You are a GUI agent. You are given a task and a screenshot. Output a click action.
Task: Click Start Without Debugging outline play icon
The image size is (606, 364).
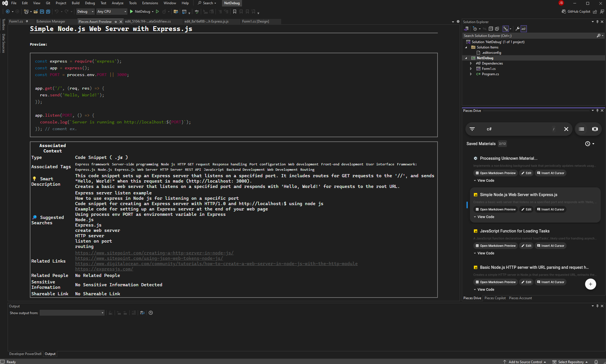(157, 12)
